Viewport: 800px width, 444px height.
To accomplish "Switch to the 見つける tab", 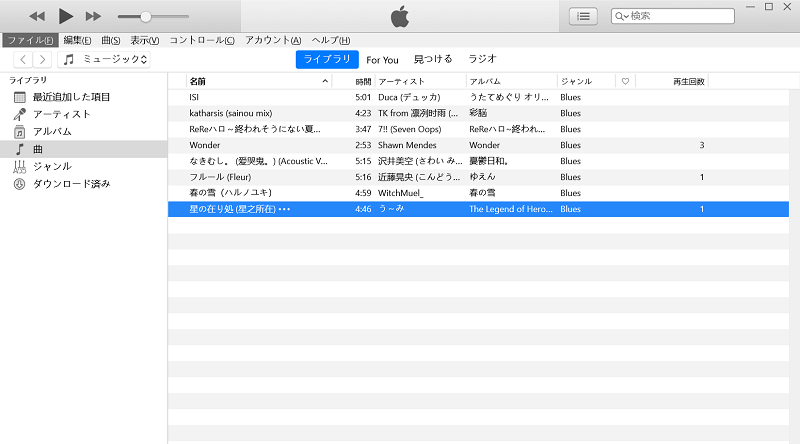I will [x=433, y=59].
